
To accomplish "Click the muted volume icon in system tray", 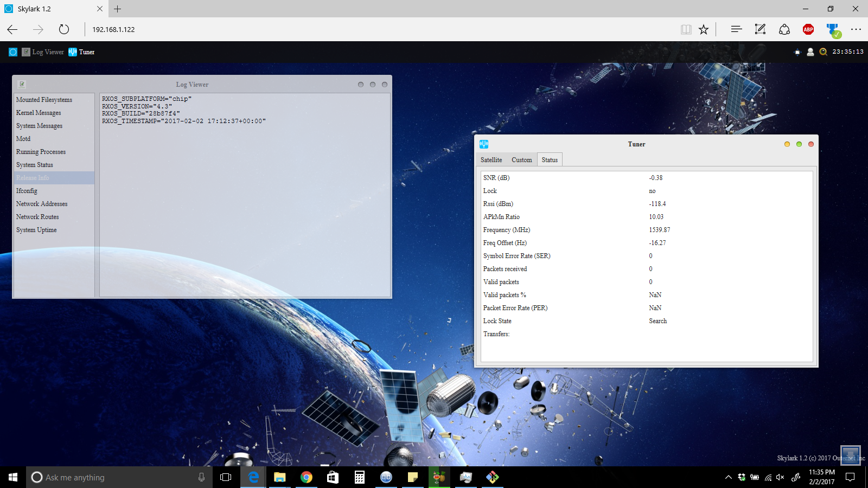I will [x=780, y=477].
